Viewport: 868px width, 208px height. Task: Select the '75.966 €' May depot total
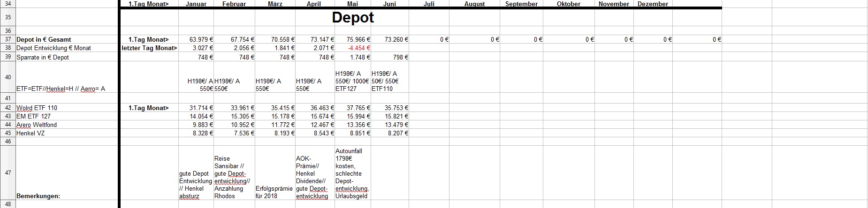pos(353,39)
